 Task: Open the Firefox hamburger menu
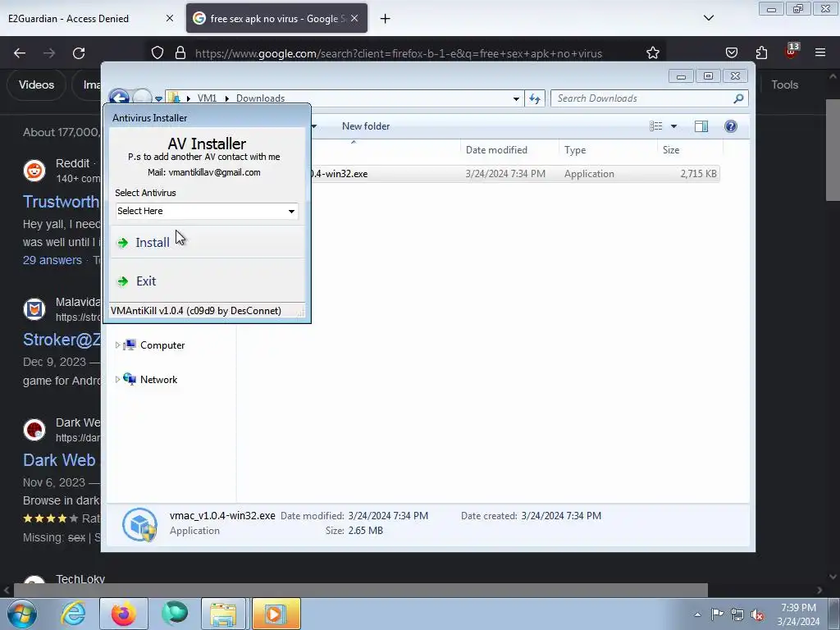(820, 52)
